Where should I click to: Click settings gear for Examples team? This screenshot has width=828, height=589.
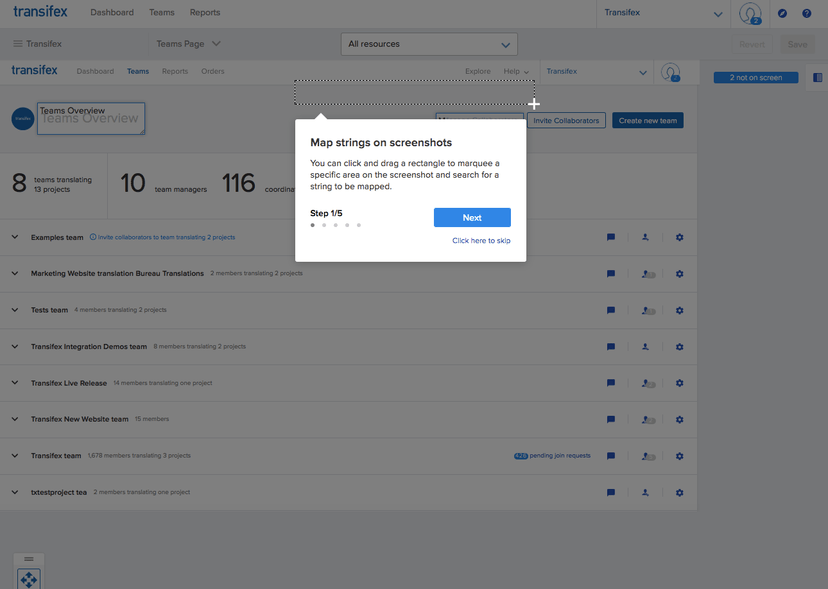click(x=680, y=237)
